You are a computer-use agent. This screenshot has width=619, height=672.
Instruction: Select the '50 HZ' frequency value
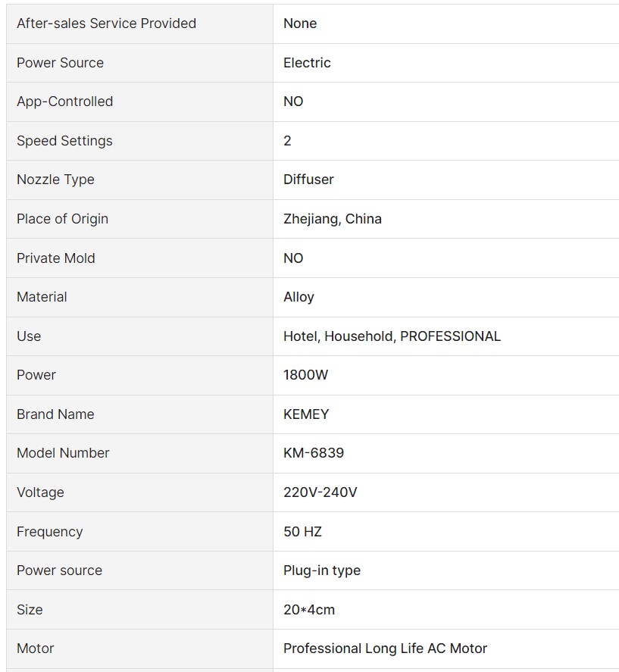[302, 532]
